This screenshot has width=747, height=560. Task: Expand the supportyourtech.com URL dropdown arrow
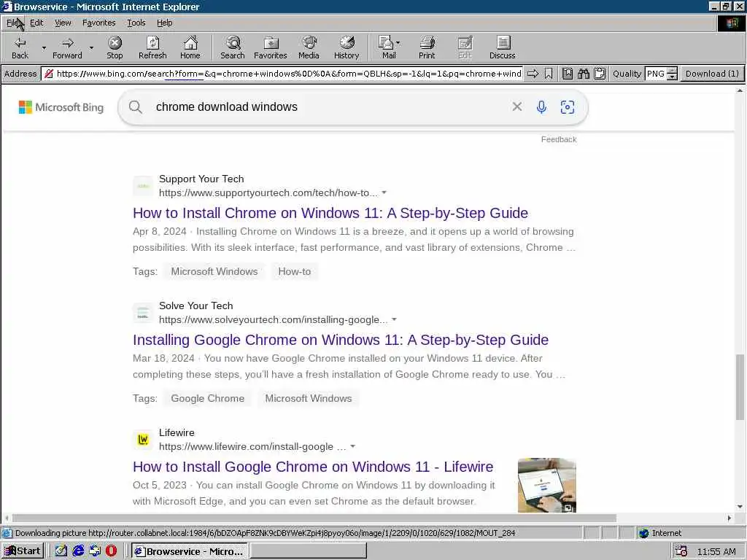[x=384, y=192]
